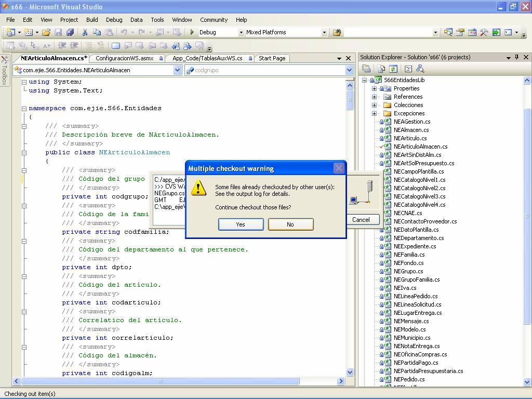Click the Cut scissors icon
This screenshot has width=532, height=399.
point(85,32)
